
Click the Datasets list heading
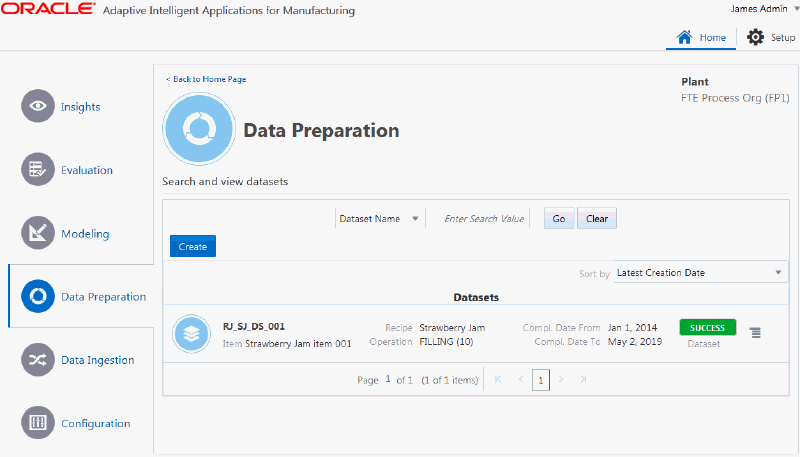[476, 297]
